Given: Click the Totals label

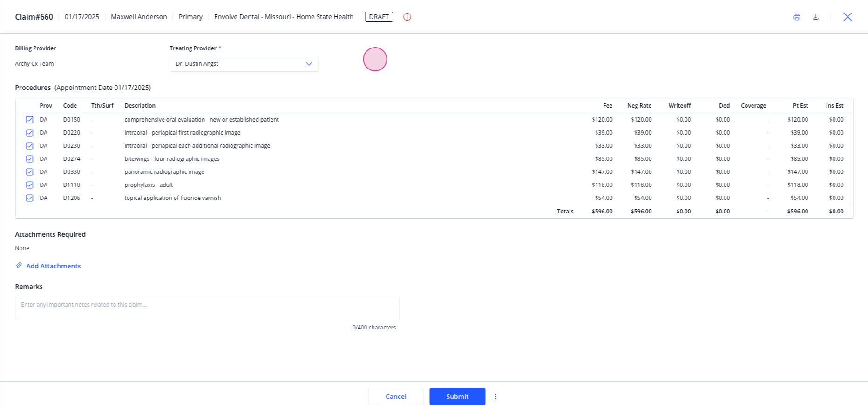Looking at the screenshot, I should [x=565, y=212].
